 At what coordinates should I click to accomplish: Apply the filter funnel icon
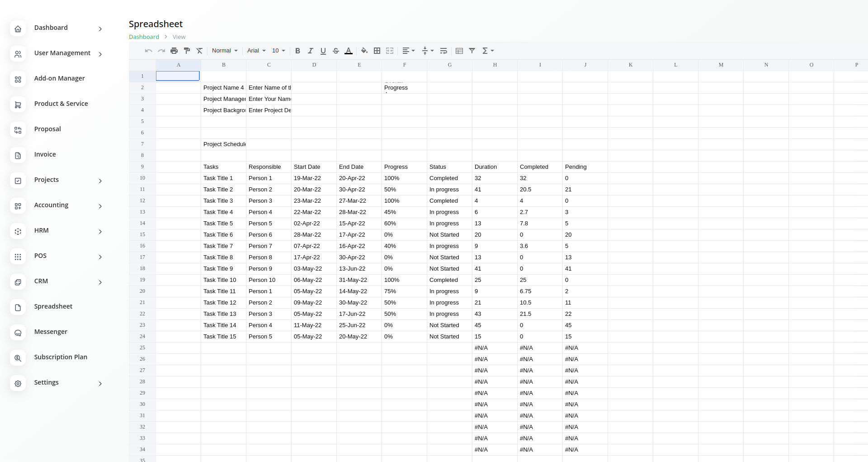(472, 51)
